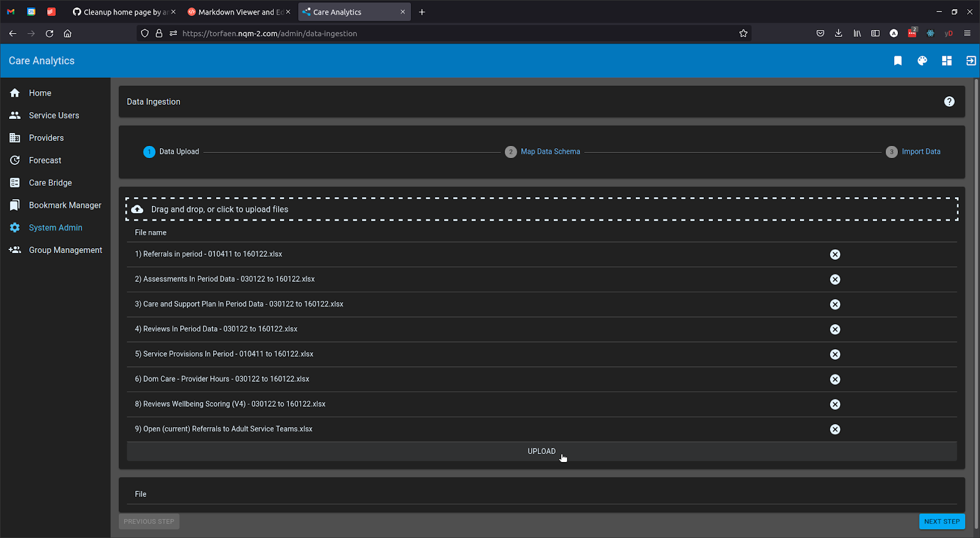Close the Care Analytics browser tab
Image resolution: width=980 pixels, height=538 pixels.
pos(402,12)
